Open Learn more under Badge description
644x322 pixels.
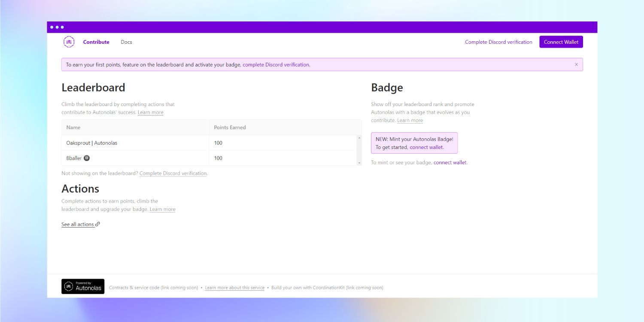click(410, 121)
